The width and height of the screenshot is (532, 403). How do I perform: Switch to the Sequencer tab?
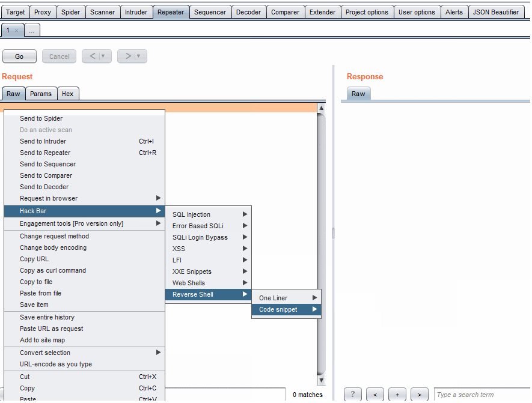[210, 12]
